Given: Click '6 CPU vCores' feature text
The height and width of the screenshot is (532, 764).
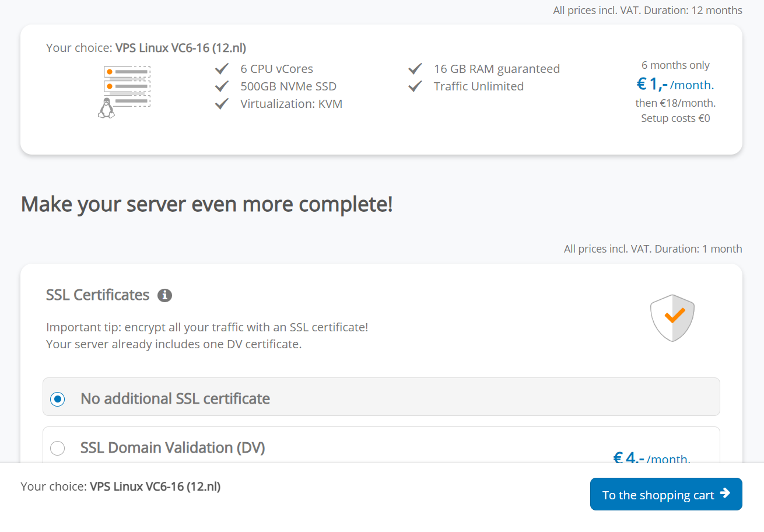Looking at the screenshot, I should (277, 69).
